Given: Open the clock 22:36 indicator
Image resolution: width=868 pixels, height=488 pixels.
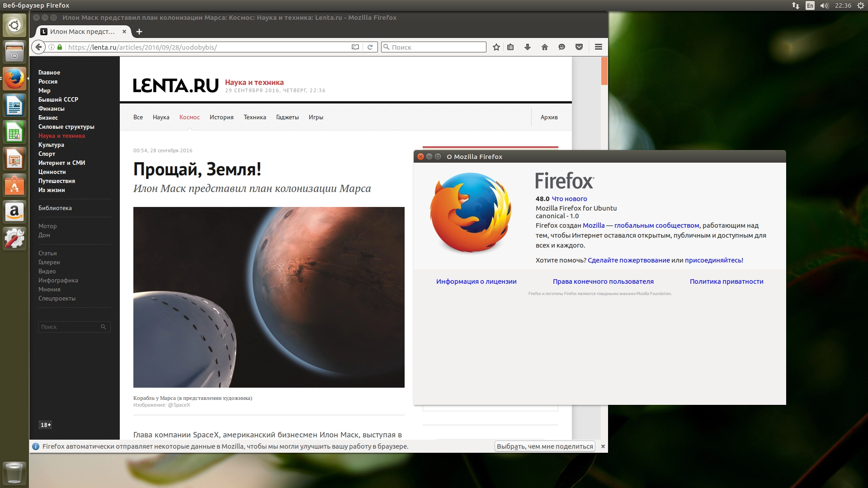Looking at the screenshot, I should [x=843, y=5].
